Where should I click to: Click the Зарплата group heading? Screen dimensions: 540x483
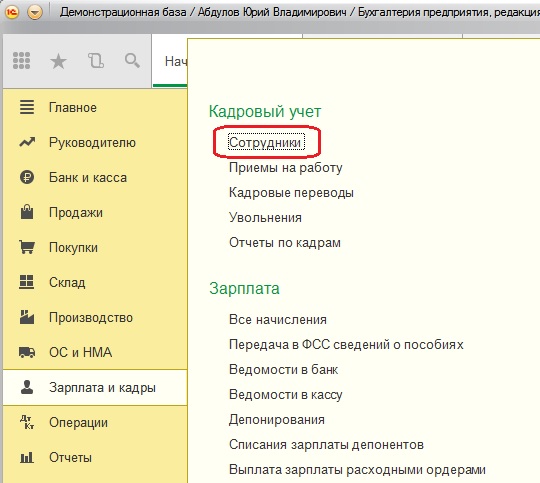pos(244,288)
